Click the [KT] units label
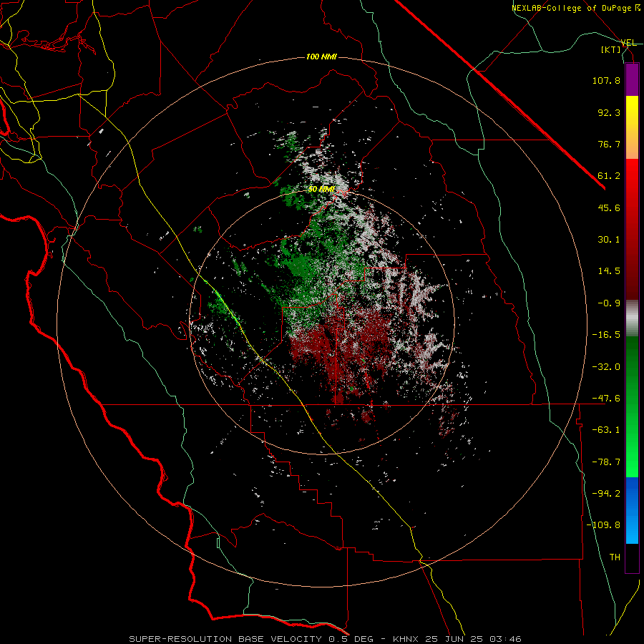This screenshot has width=644, height=644. [x=611, y=49]
